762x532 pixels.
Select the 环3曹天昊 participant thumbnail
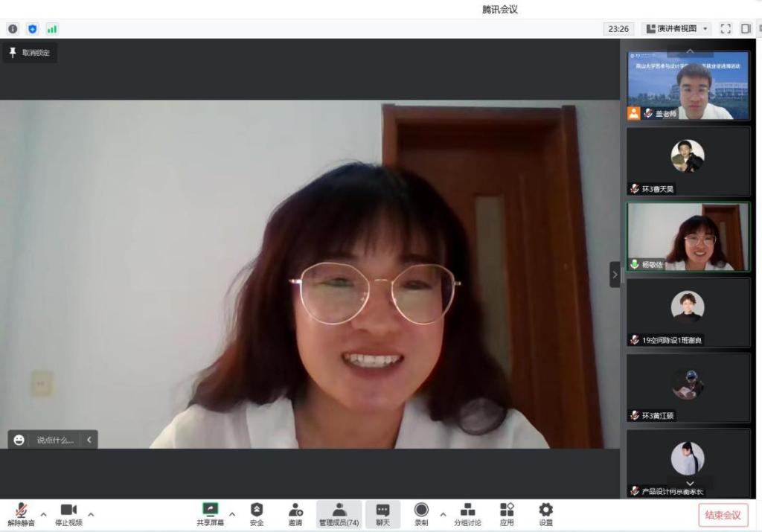[688, 161]
